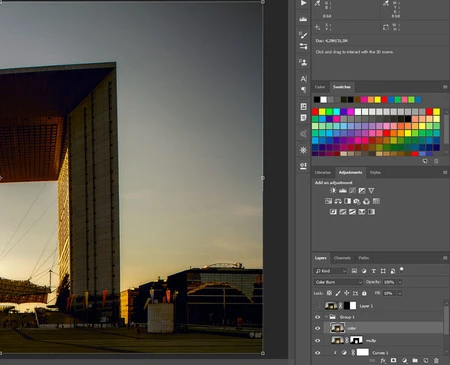Viewport: 450px width, 365px height.
Task: Turn layer filtering on or off
Action: 402,269
